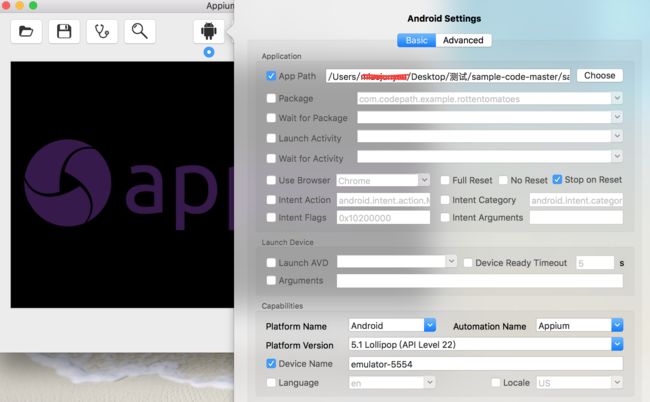This screenshot has width=650, height=402.
Task: Click the Package name text field
Action: click(484, 99)
